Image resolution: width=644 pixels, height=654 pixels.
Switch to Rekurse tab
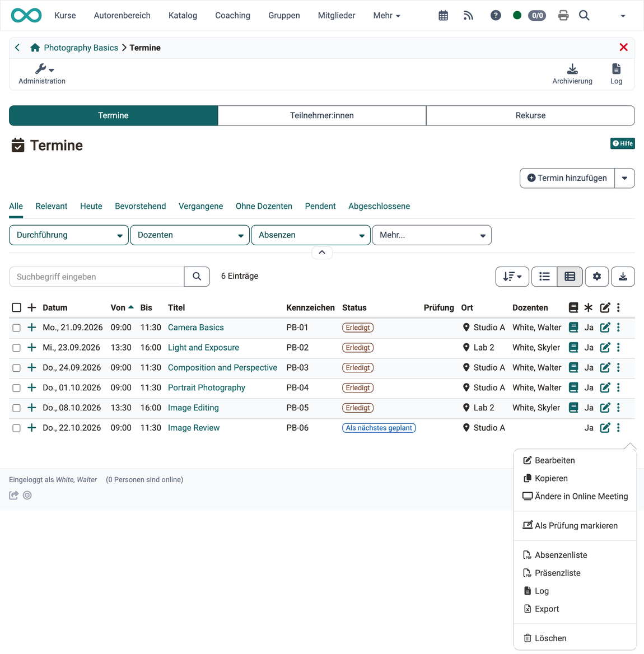click(x=530, y=115)
